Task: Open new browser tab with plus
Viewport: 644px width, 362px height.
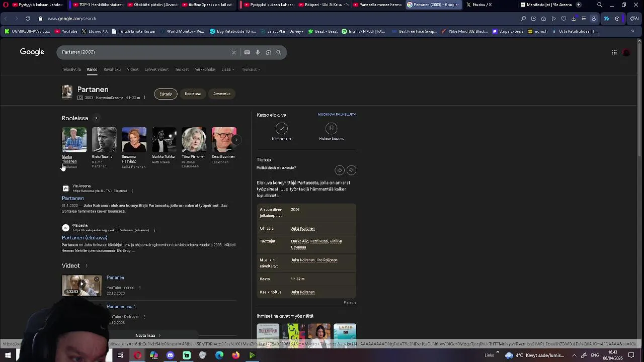Action: [579, 5]
